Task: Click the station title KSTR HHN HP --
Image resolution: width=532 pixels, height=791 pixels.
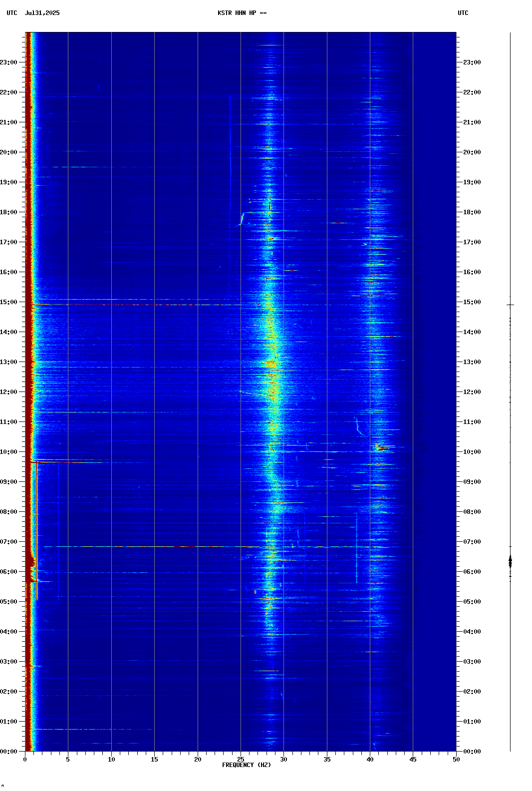Action: click(242, 13)
